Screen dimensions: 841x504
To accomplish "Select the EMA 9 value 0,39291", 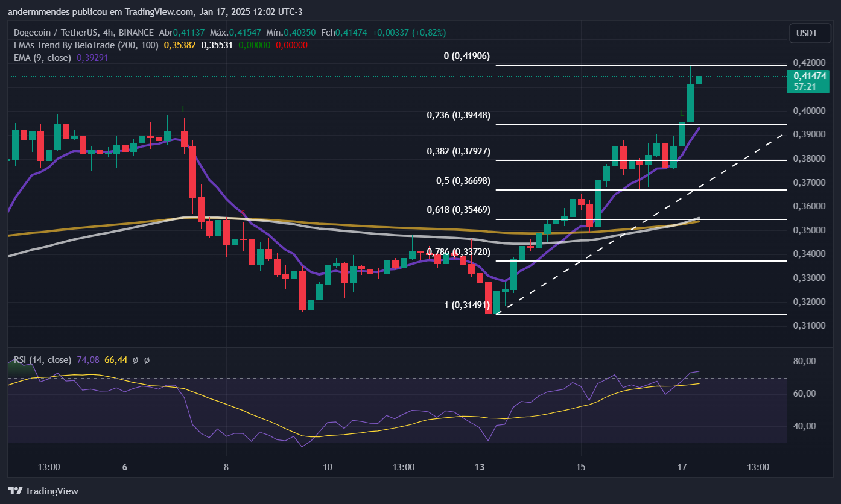I will tap(92, 58).
